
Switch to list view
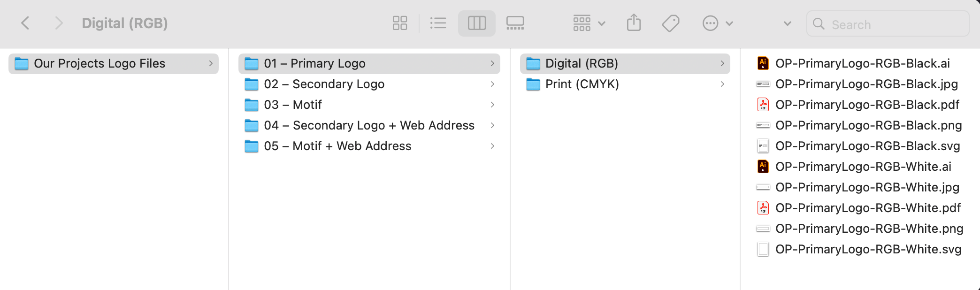[x=438, y=23]
